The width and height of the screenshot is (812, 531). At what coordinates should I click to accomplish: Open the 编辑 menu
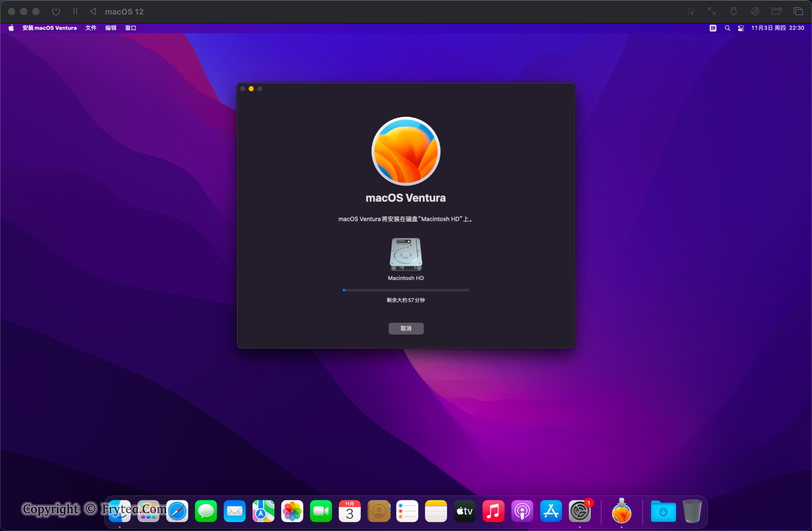[x=111, y=28]
